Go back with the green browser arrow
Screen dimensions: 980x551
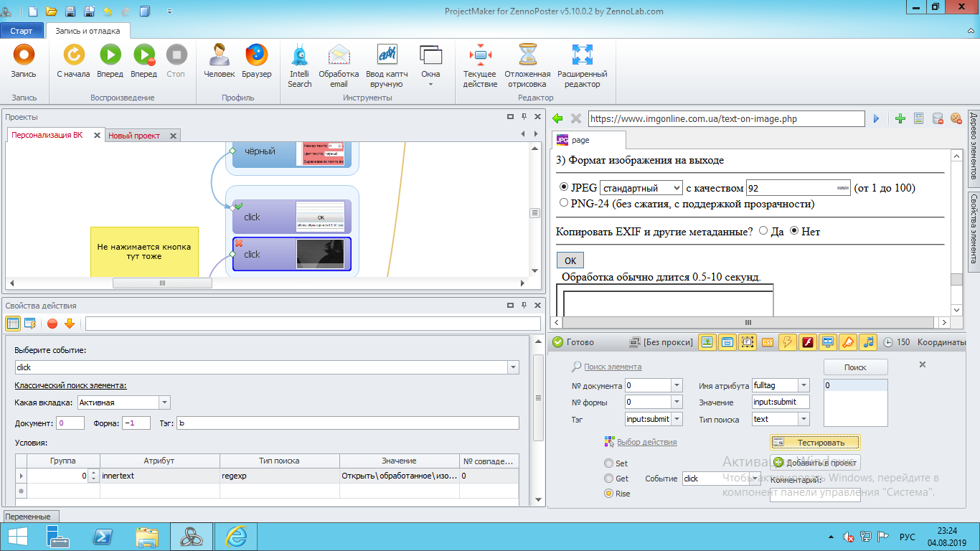(557, 118)
